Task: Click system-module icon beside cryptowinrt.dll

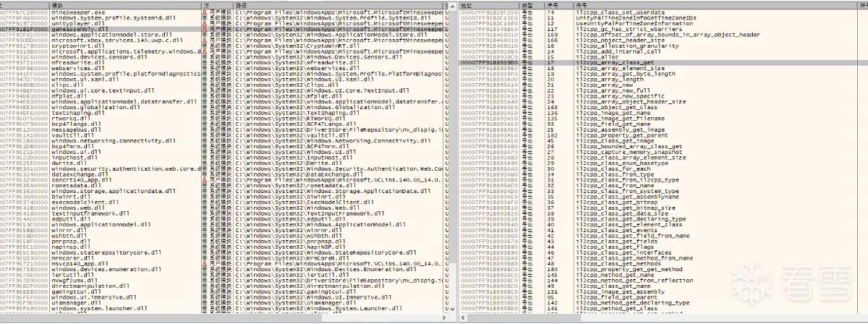Action: (x=205, y=45)
